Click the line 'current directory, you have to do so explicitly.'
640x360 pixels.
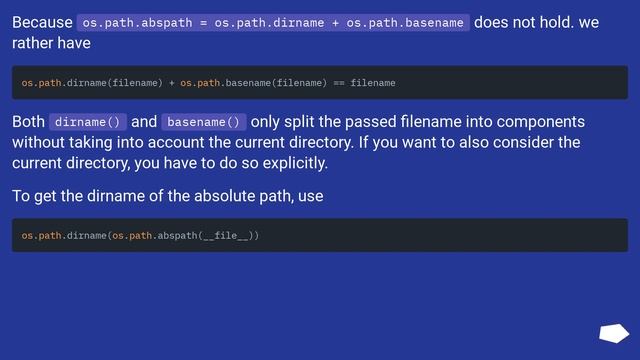pyautogui.click(x=170, y=163)
